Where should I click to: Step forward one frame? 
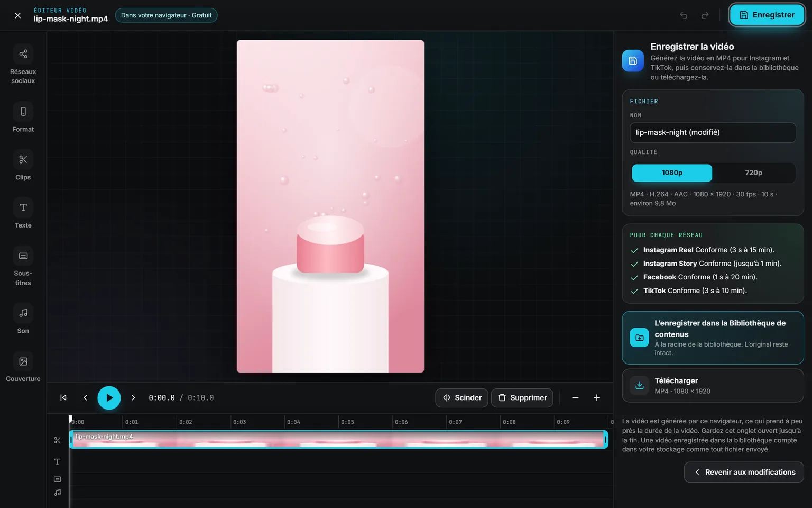pyautogui.click(x=133, y=398)
